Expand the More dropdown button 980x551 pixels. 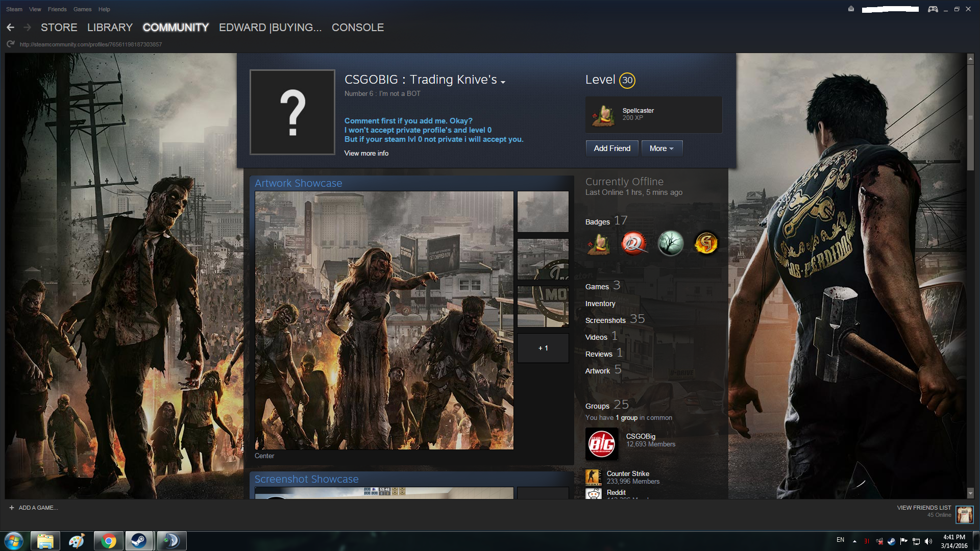pos(661,148)
